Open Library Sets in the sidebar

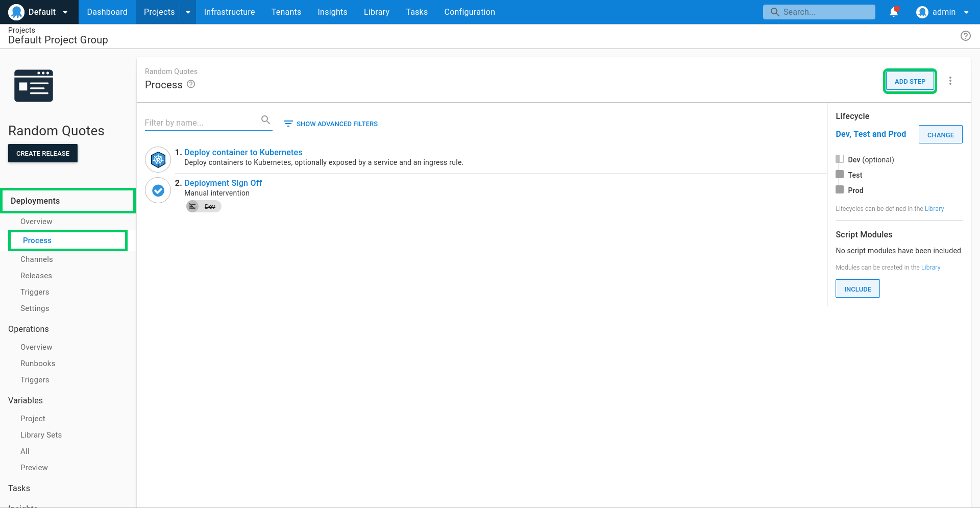(41, 434)
